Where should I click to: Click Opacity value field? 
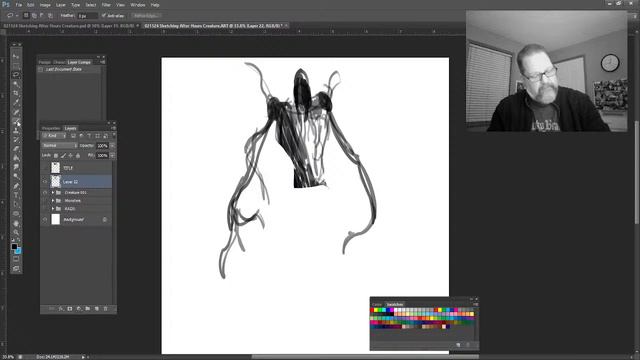102,145
